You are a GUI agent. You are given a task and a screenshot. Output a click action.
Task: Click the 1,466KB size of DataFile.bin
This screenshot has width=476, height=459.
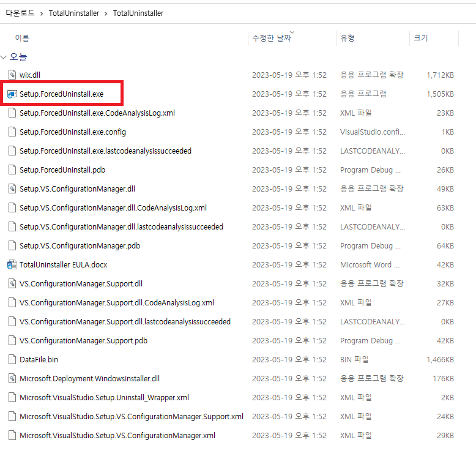tap(440, 359)
